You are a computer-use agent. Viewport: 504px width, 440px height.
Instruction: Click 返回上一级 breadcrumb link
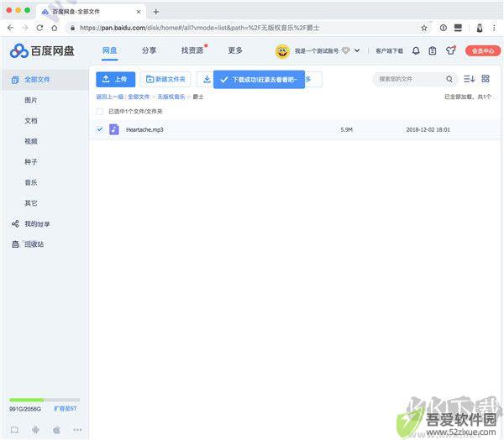click(110, 97)
